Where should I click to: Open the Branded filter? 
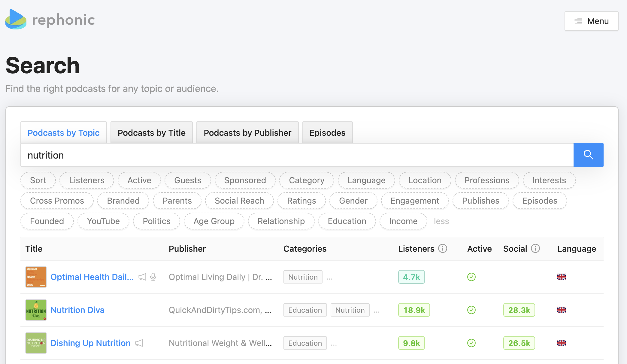(123, 201)
